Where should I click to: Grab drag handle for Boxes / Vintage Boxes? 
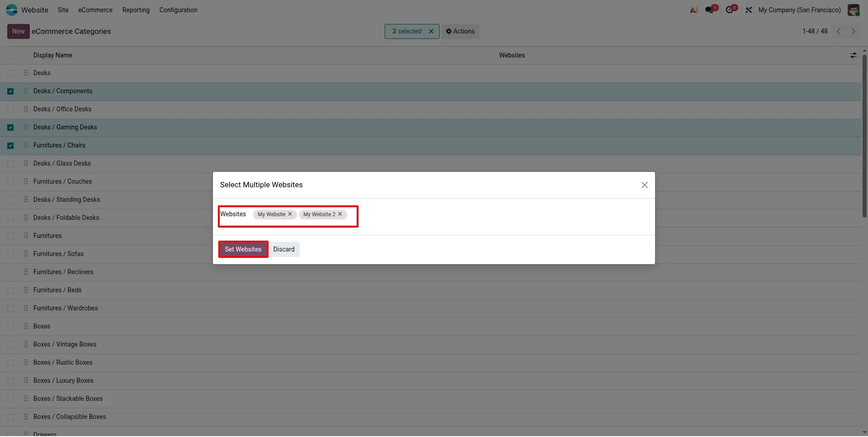26,344
